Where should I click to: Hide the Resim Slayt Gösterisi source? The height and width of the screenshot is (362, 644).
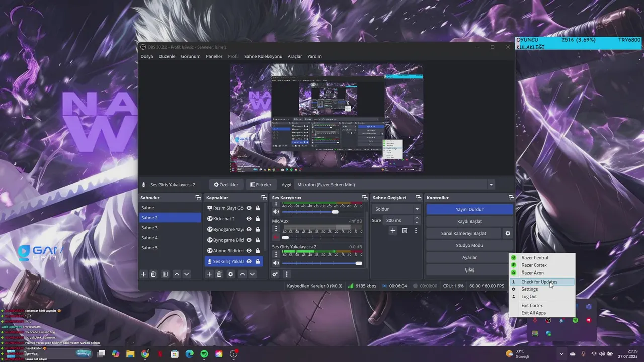point(249,208)
